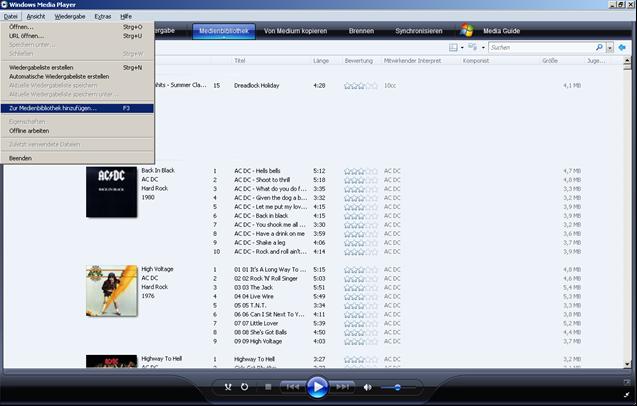Select the Back In Black album cover
The image size is (637, 406).
pos(112,192)
